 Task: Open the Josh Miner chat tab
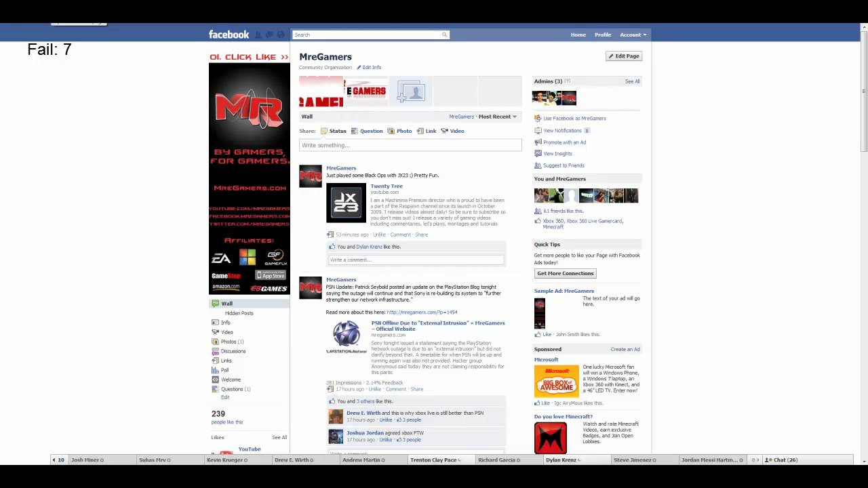tap(102, 460)
